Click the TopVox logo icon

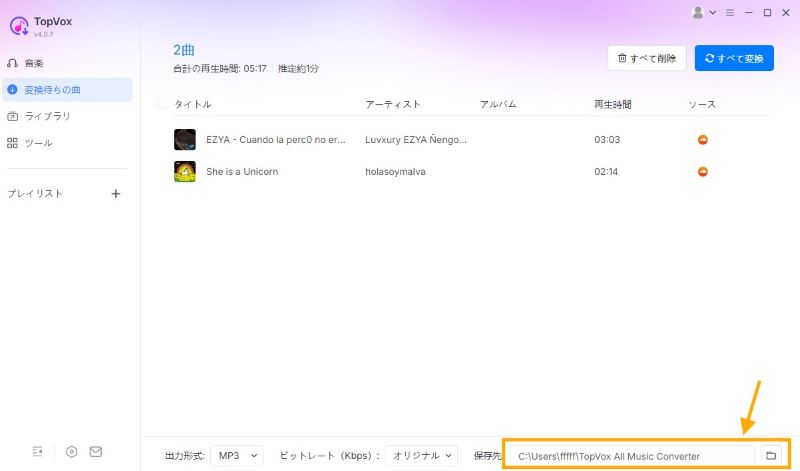[x=19, y=26]
